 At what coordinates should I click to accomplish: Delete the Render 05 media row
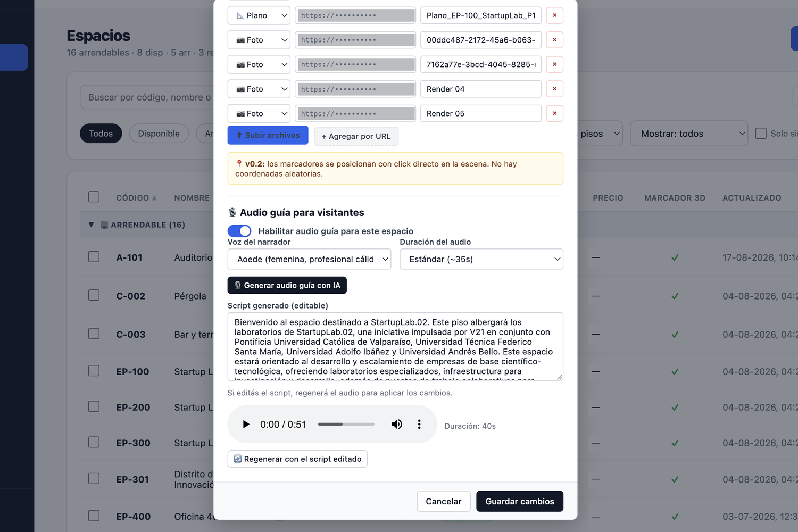(x=554, y=113)
